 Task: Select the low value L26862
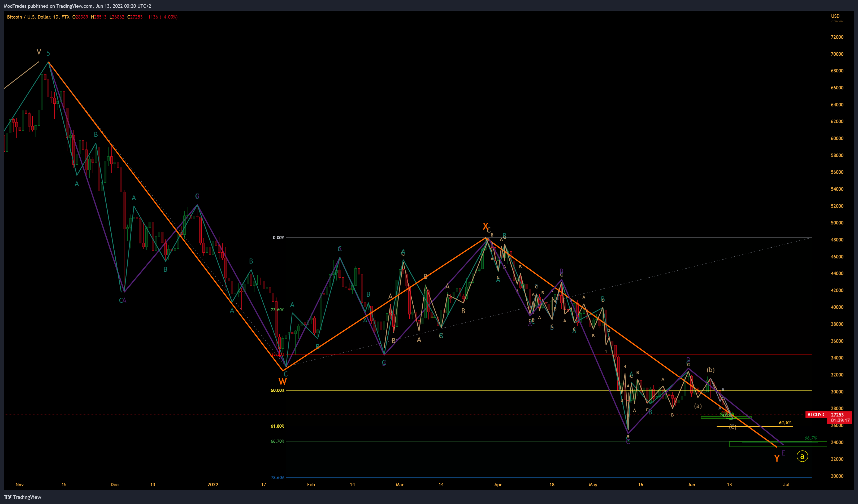pos(117,17)
